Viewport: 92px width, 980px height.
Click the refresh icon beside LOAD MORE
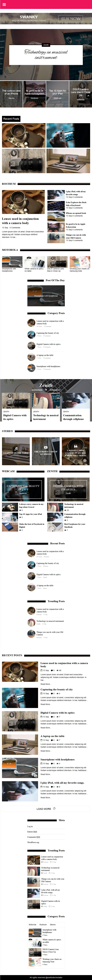coord(54,809)
